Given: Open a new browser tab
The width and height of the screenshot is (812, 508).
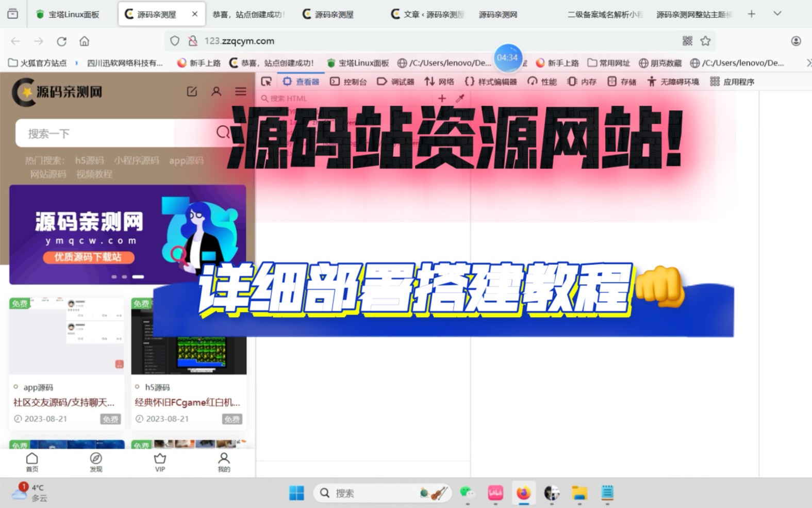Looking at the screenshot, I should [751, 14].
